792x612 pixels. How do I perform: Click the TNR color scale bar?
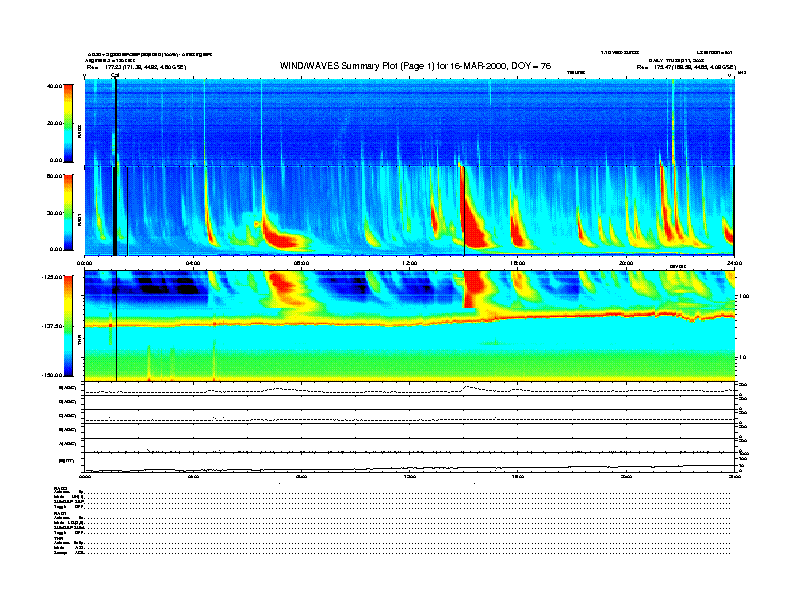click(x=68, y=326)
